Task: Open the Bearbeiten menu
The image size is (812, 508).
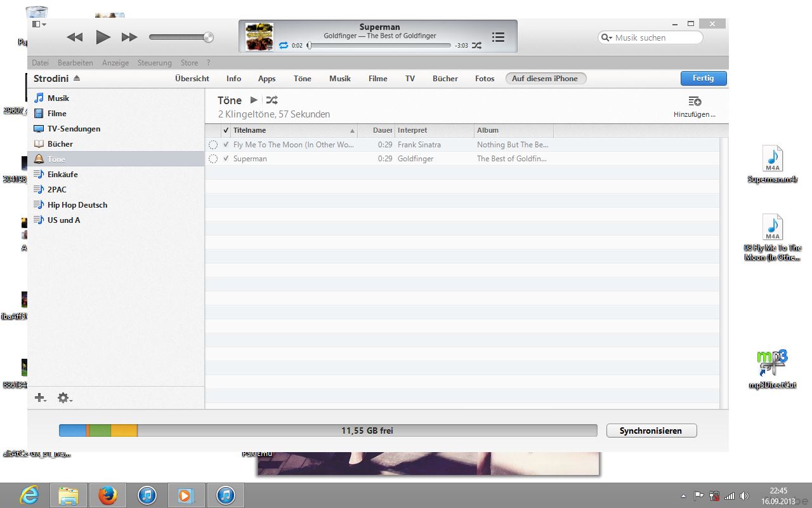Action: (75, 63)
